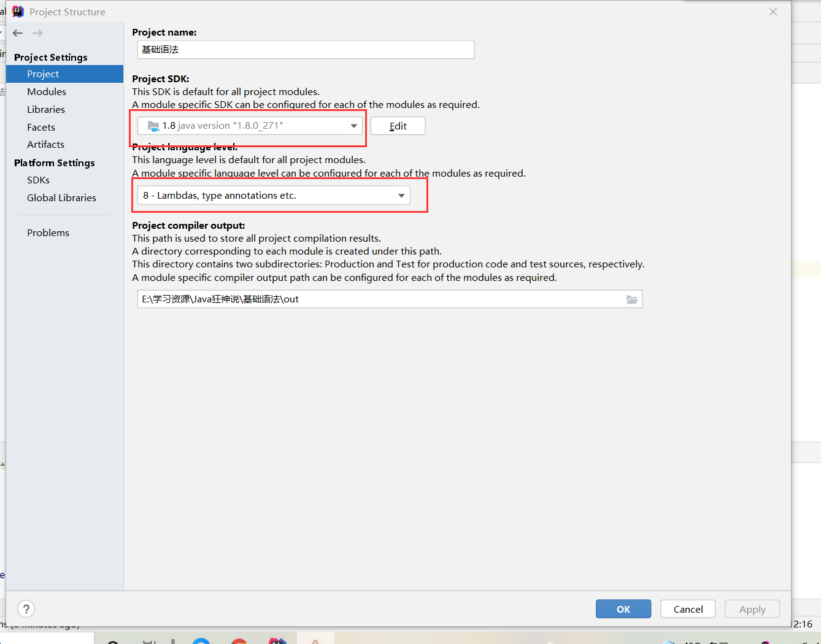
Task: Switch to the Facets page
Action: tap(41, 127)
